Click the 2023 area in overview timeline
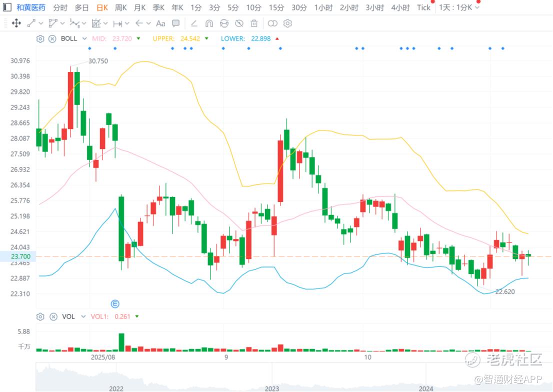 click(x=272, y=388)
